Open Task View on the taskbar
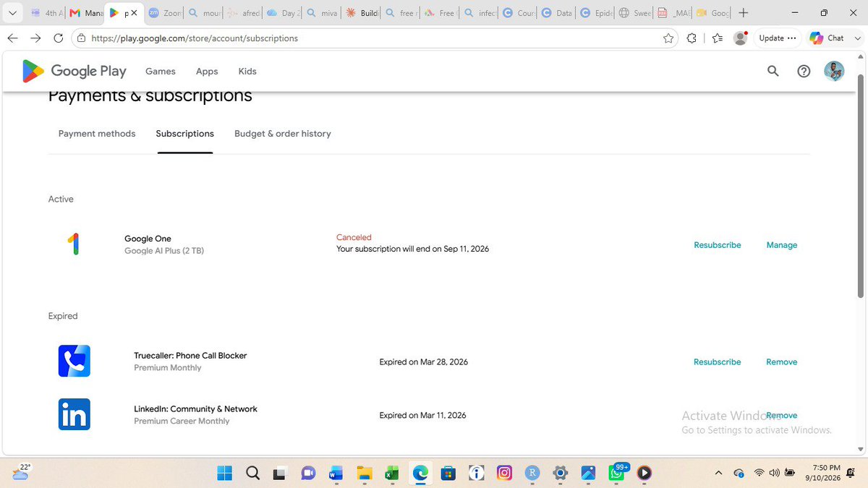The height and width of the screenshot is (488, 868). coord(279,474)
